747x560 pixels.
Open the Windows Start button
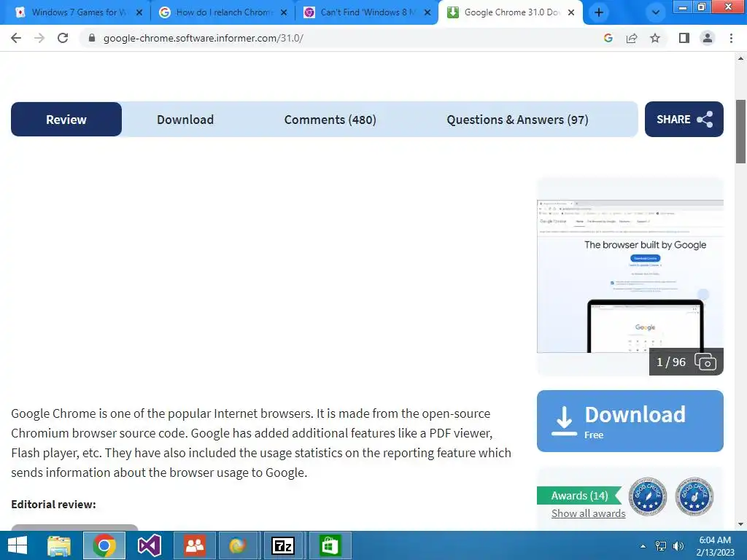pyautogui.click(x=18, y=545)
